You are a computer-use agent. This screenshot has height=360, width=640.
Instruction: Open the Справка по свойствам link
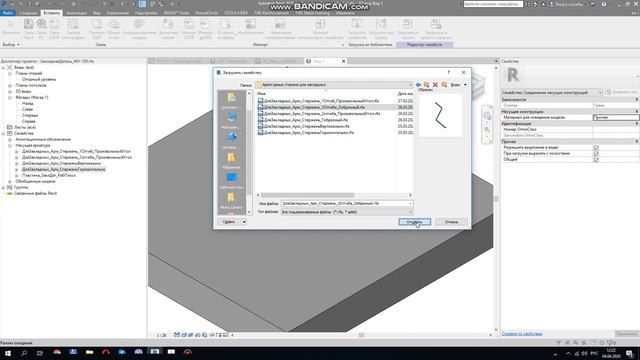[x=522, y=333]
